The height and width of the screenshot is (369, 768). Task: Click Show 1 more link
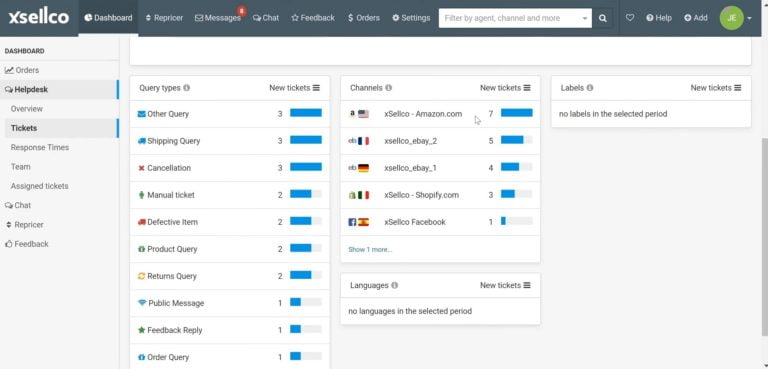(x=370, y=249)
